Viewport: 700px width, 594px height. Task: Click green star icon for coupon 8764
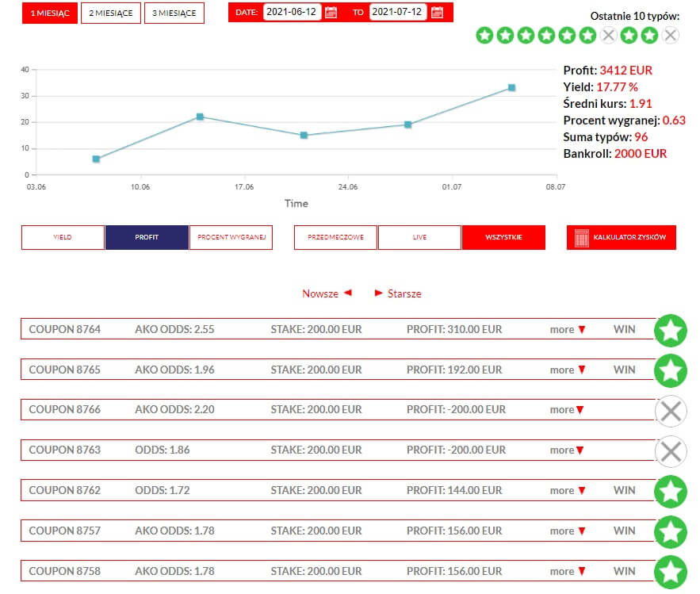670,330
